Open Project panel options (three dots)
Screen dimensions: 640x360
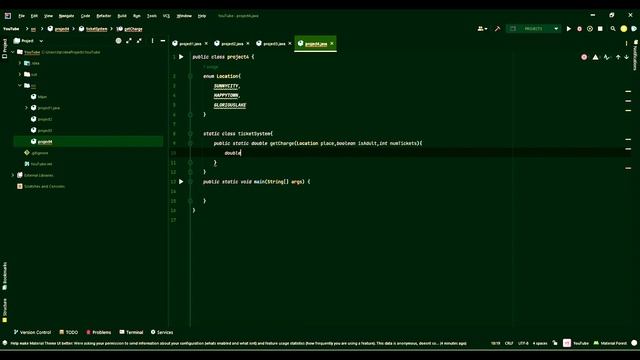pyautogui.click(x=152, y=41)
